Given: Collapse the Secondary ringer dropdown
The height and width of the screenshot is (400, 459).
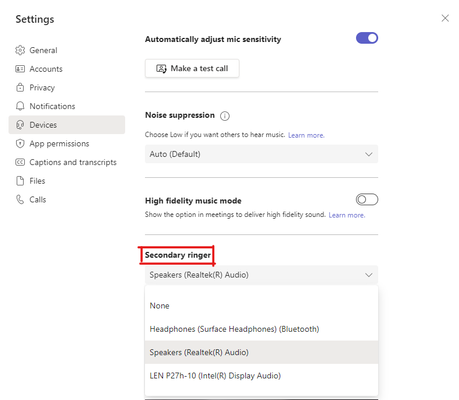Looking at the screenshot, I should 261,275.
